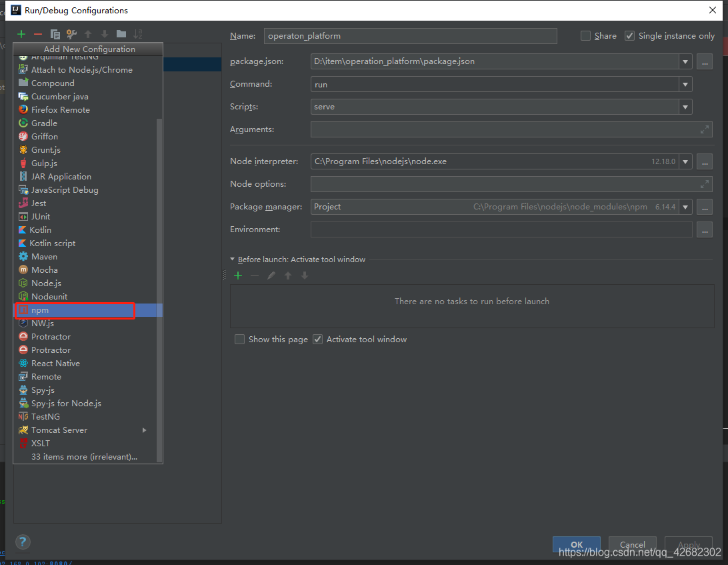
Task: Open the Command dropdown arrow
Action: pos(685,85)
